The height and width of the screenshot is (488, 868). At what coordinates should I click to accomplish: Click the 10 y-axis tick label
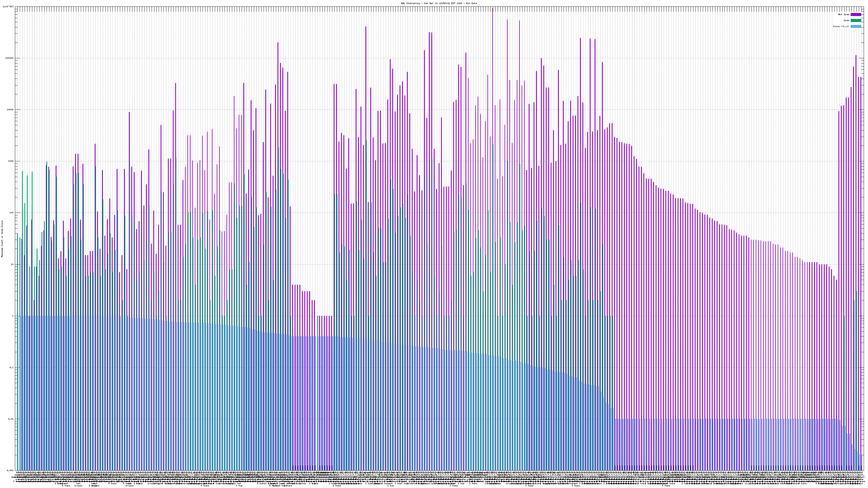pyautogui.click(x=13, y=264)
